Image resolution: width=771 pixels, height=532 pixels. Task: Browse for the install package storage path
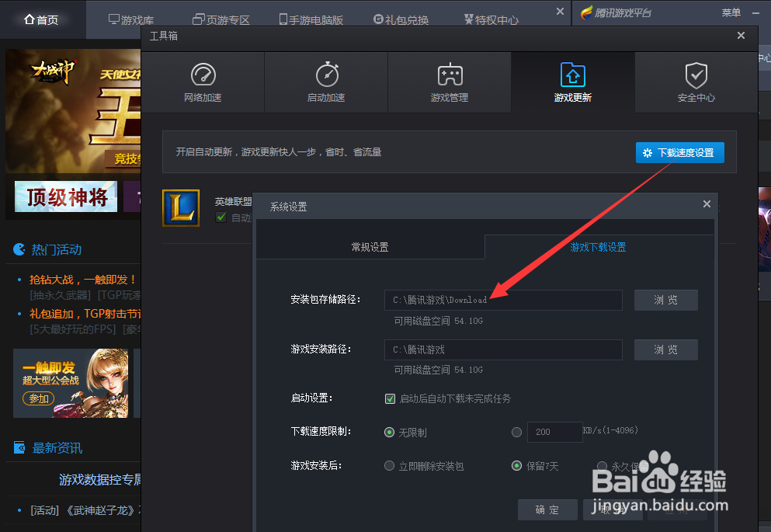click(665, 300)
